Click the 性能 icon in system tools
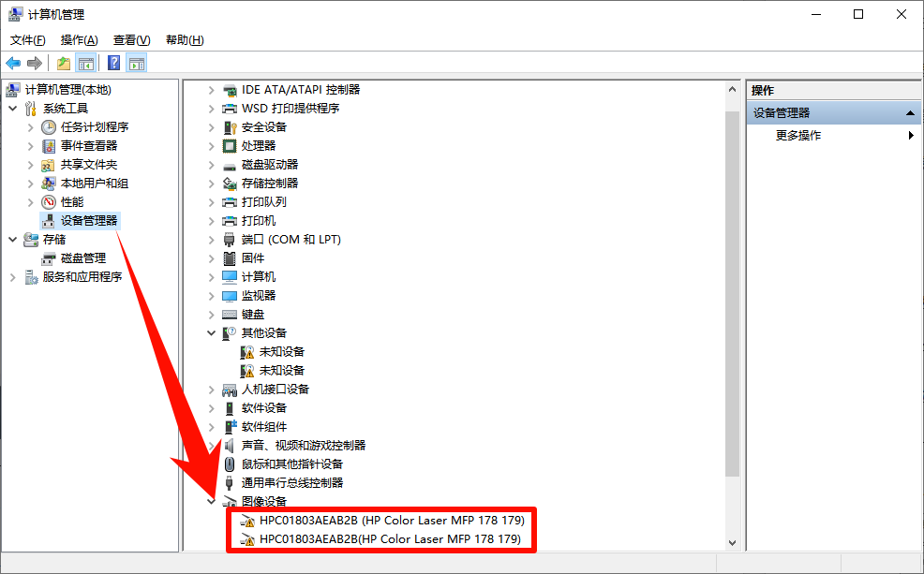The height and width of the screenshot is (574, 924). [49, 201]
